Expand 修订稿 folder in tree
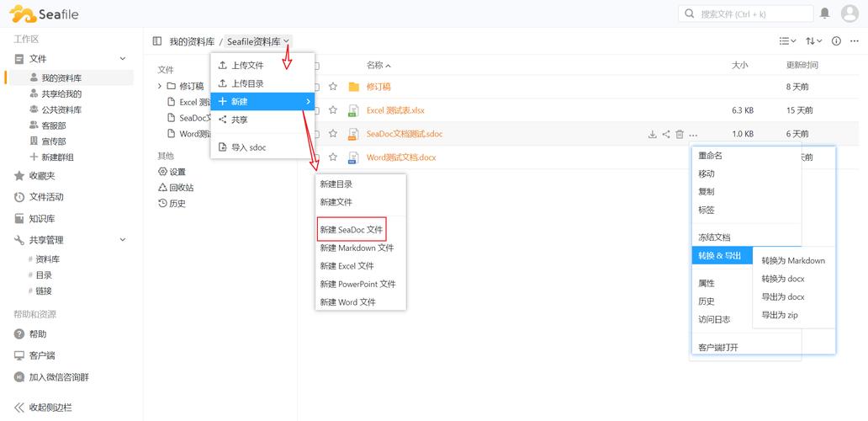 (160, 86)
